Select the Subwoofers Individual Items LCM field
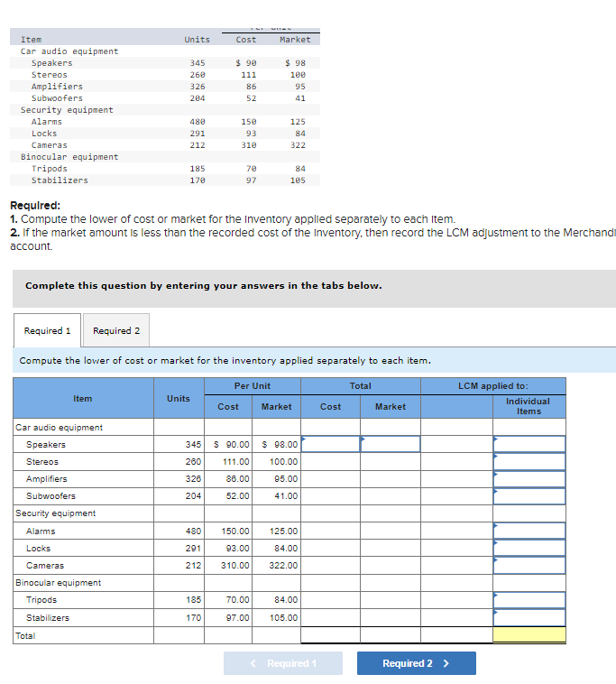 [529, 496]
